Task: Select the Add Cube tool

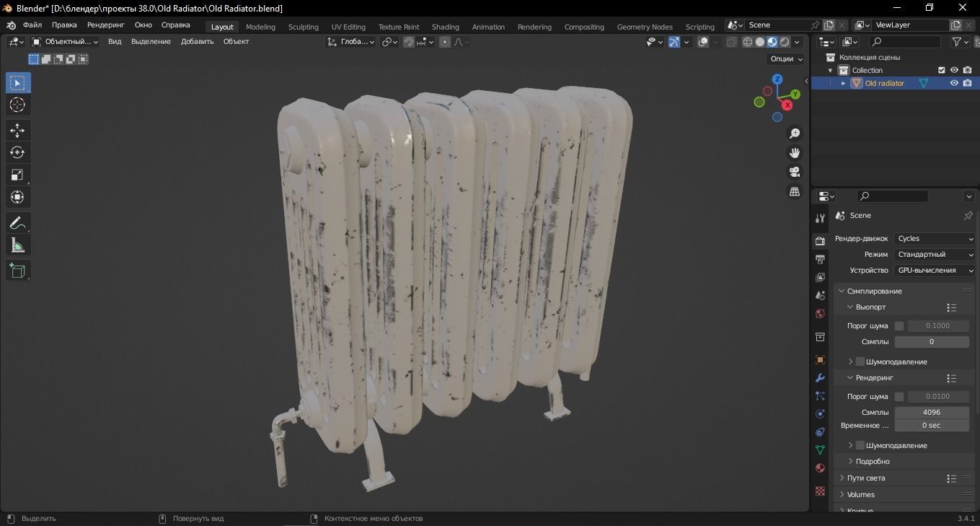Action: point(18,271)
